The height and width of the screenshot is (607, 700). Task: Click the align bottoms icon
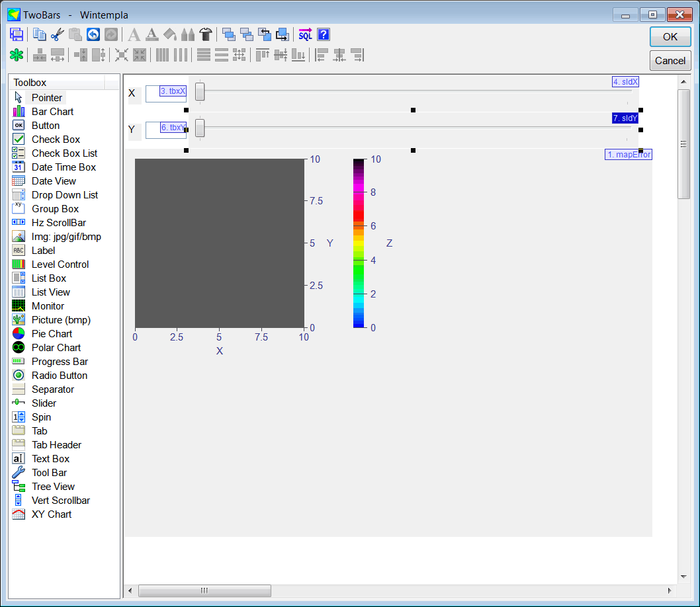[298, 55]
